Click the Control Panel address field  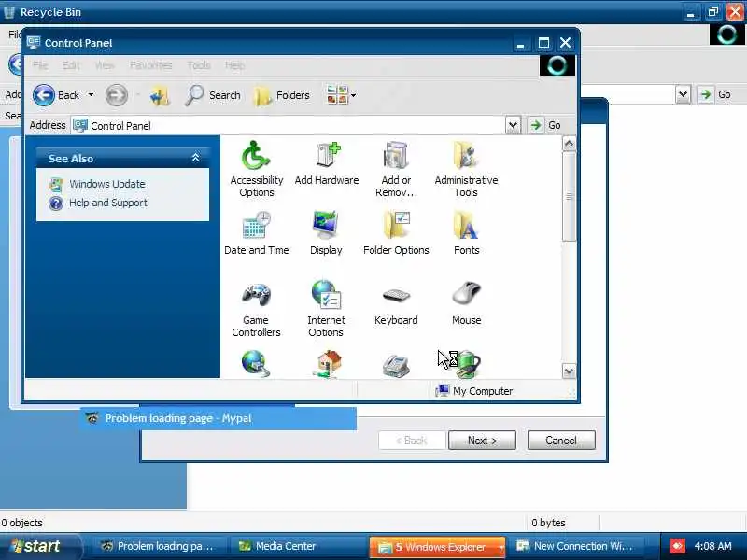(288, 125)
